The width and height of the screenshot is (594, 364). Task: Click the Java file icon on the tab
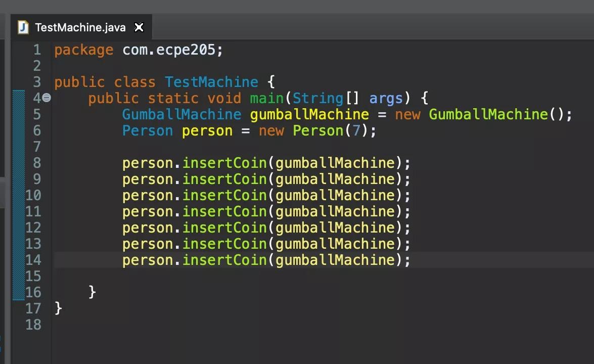[23, 27]
